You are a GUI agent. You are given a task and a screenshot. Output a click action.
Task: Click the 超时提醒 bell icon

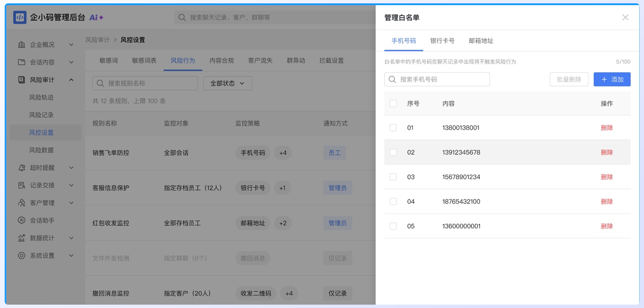[21, 168]
